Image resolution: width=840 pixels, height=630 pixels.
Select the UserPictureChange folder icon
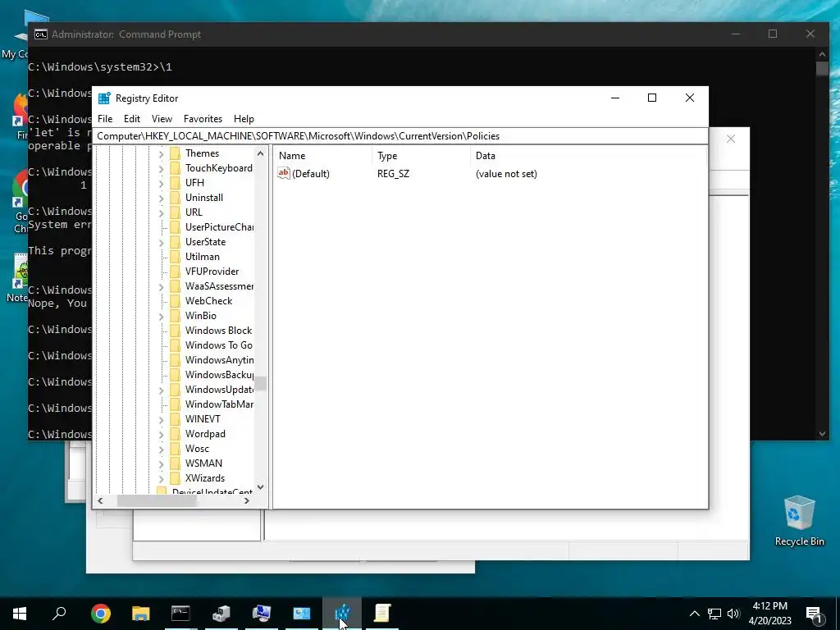[x=175, y=227]
